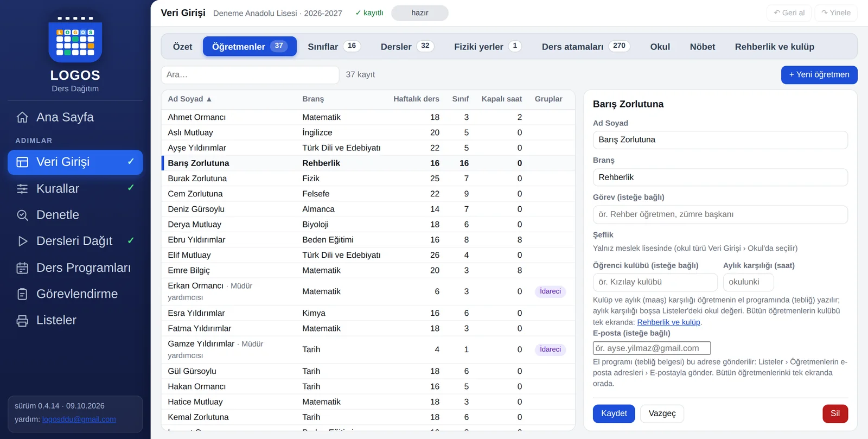Focus the Ara search field
The height and width of the screenshot is (439, 868).
(x=250, y=75)
